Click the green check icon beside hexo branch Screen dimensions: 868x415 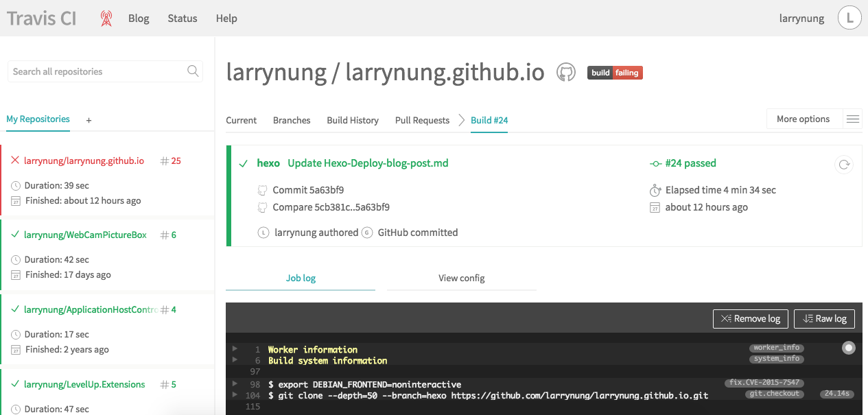tap(243, 163)
